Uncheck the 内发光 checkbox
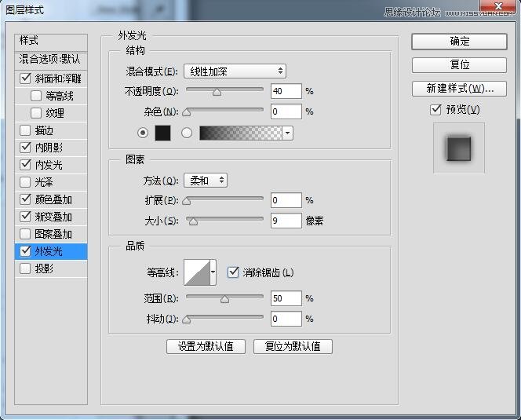Image resolution: width=521 pixels, height=420 pixels. point(25,165)
